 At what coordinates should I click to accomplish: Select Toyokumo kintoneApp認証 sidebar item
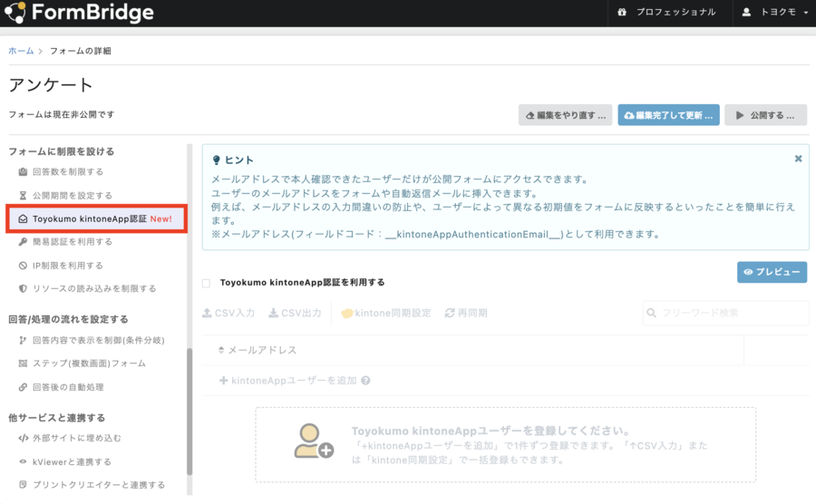pyautogui.click(x=97, y=219)
